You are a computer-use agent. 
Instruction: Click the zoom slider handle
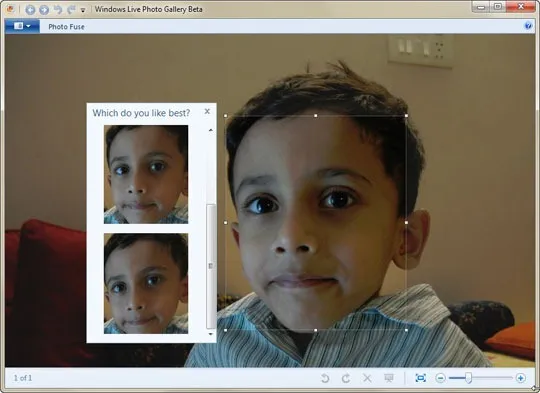click(x=468, y=378)
